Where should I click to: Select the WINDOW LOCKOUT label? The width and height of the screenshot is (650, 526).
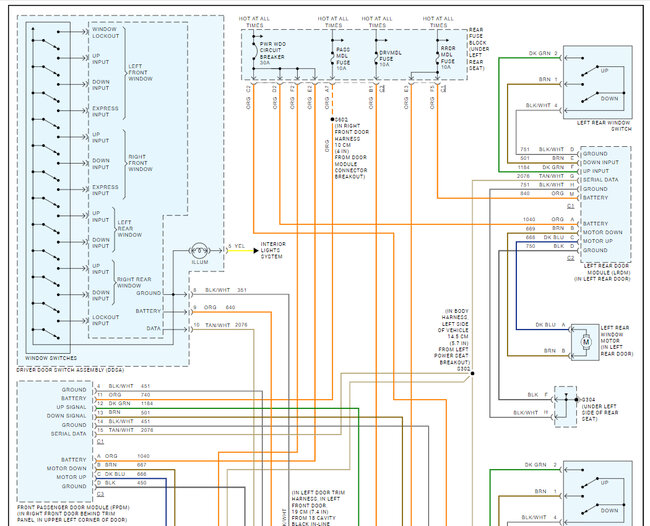pos(105,33)
